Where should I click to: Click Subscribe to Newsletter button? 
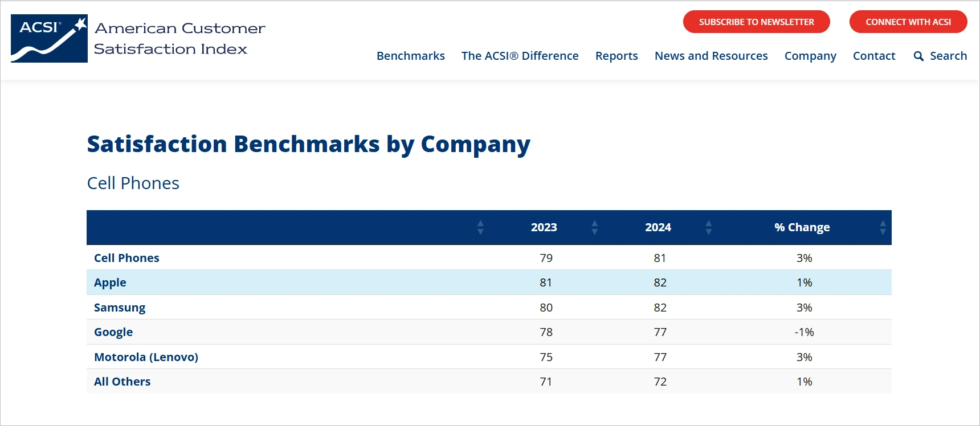pyautogui.click(x=757, y=22)
